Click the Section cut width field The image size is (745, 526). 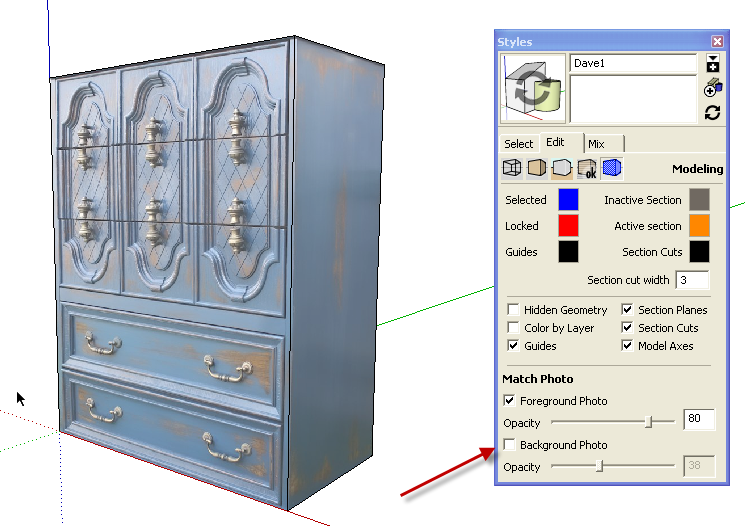pos(692,280)
